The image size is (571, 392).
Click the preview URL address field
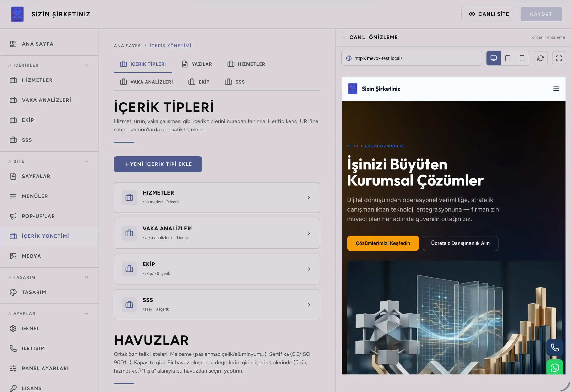coord(411,58)
